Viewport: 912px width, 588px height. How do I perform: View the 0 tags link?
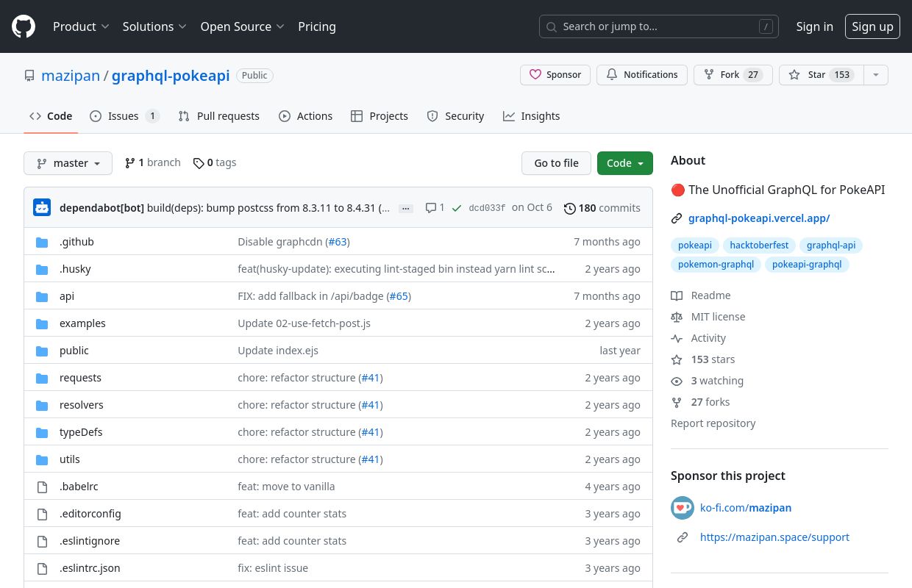pyautogui.click(x=215, y=162)
